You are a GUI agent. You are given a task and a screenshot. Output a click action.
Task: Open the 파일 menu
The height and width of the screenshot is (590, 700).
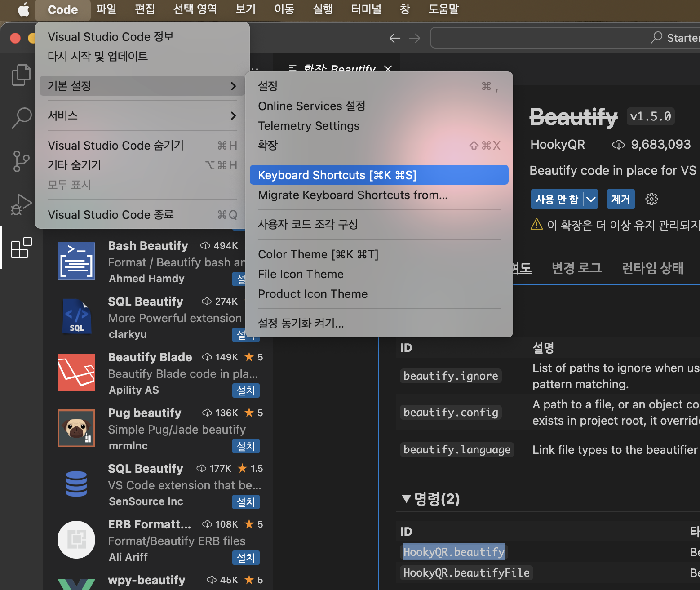pyautogui.click(x=106, y=9)
